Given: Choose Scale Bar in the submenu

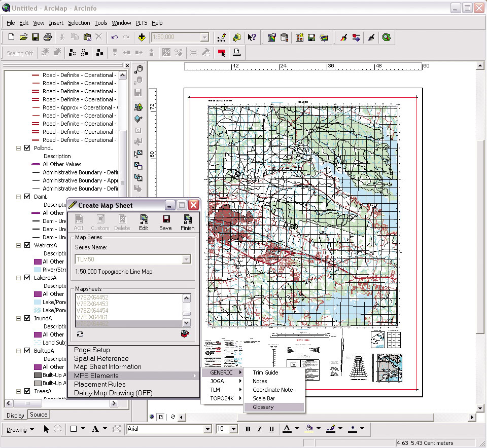Looking at the screenshot, I should pos(274,398).
